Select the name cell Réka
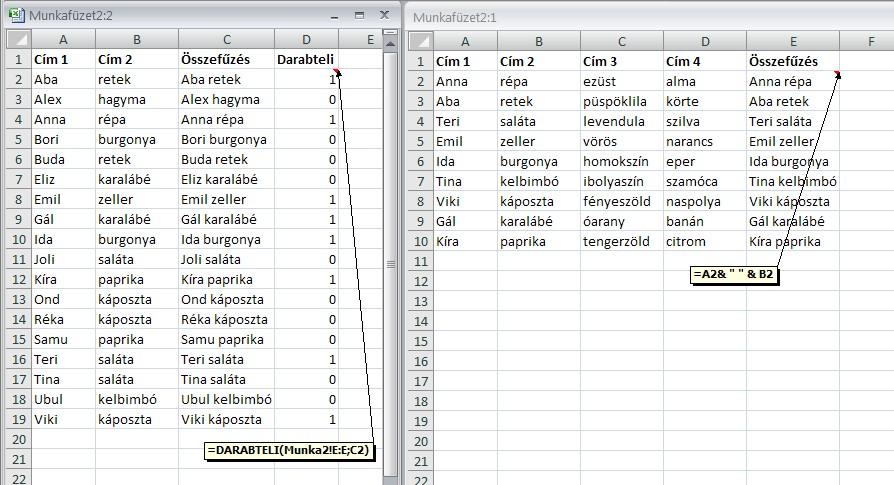Screen dimensions: 894x485 pos(63,320)
